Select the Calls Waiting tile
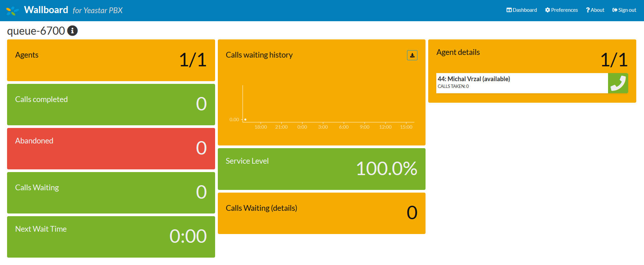 [x=111, y=193]
